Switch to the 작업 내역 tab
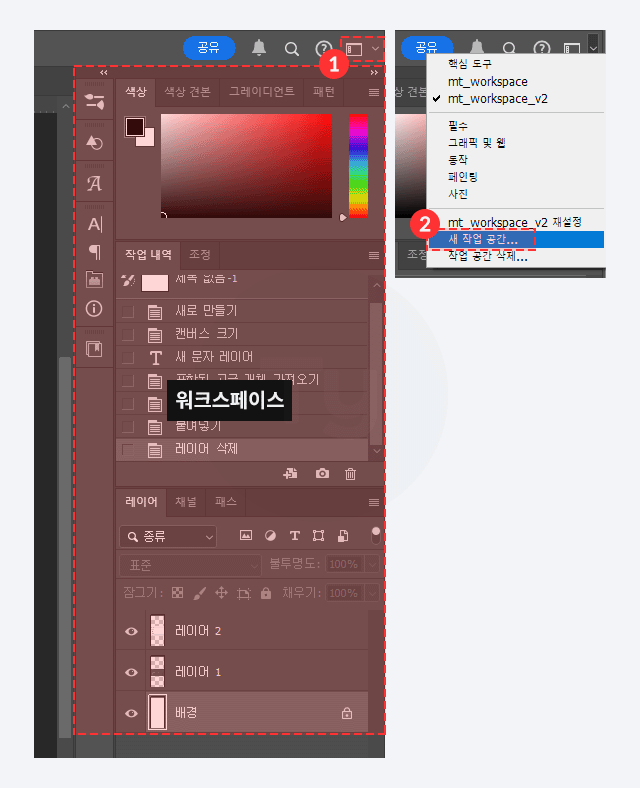 [148, 255]
